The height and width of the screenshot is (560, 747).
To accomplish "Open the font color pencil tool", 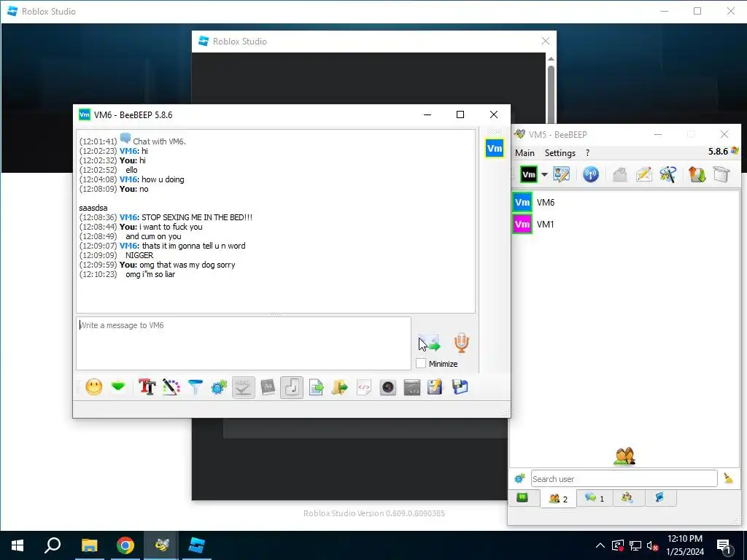I will point(171,386).
